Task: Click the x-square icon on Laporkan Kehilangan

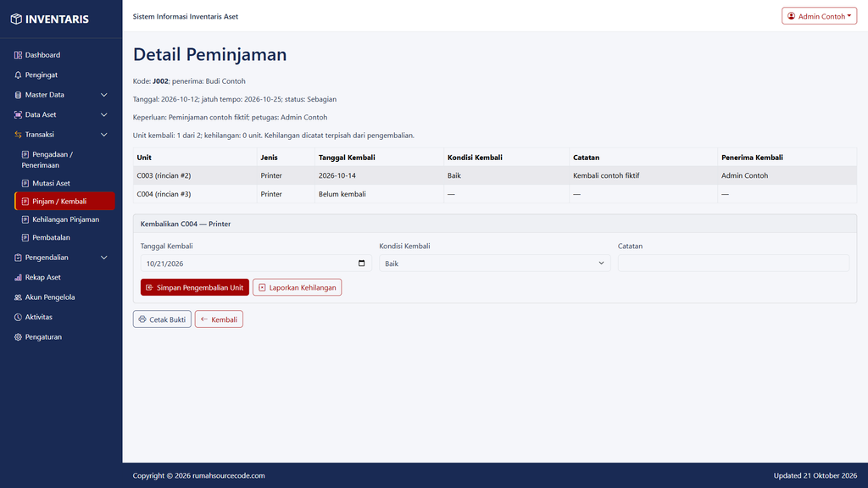Action: (x=263, y=288)
